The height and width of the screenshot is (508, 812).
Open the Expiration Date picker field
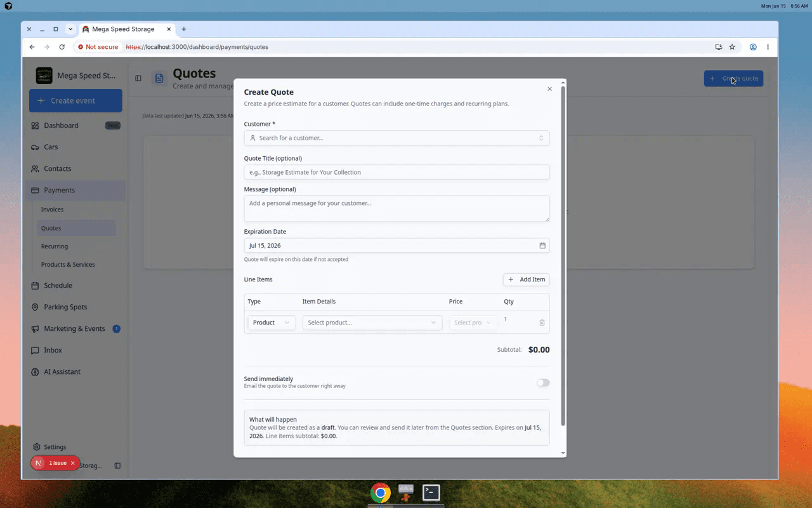click(x=396, y=246)
